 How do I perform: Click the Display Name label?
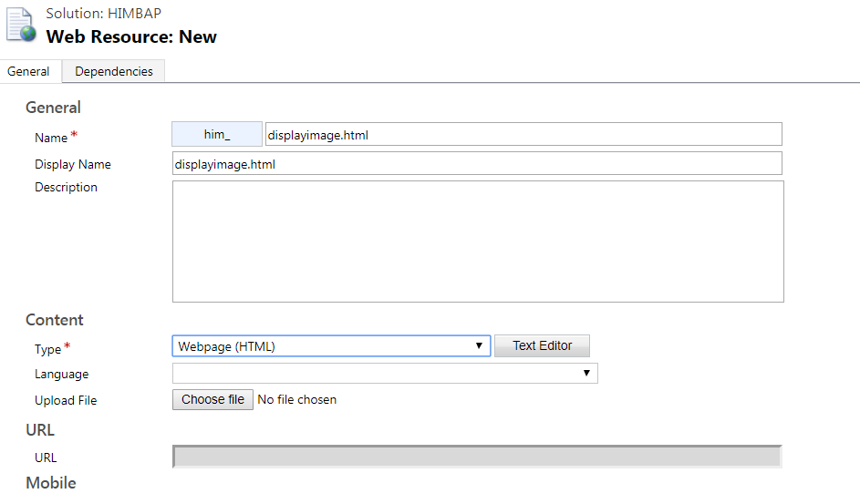pos(73,165)
